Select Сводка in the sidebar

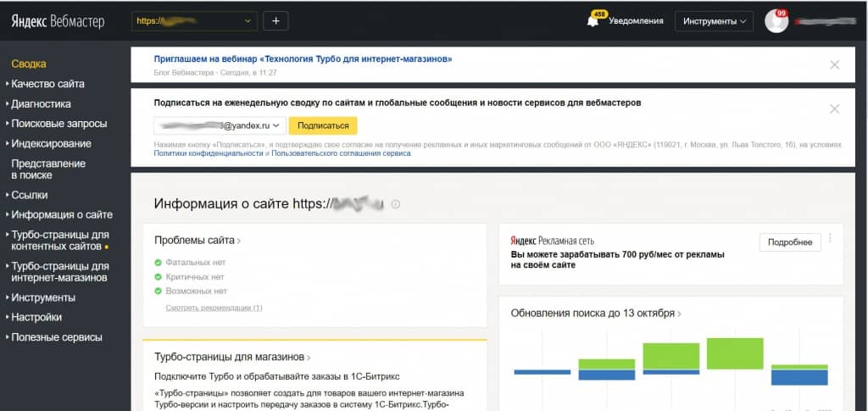click(29, 64)
